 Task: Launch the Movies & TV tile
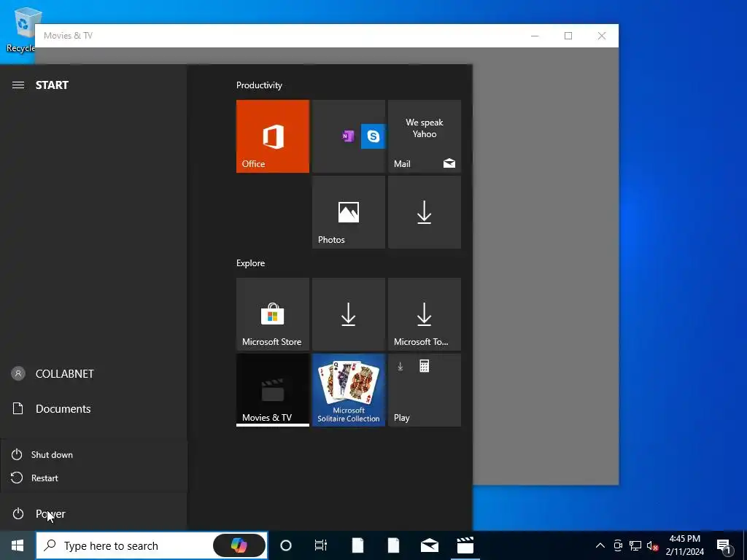(273, 390)
